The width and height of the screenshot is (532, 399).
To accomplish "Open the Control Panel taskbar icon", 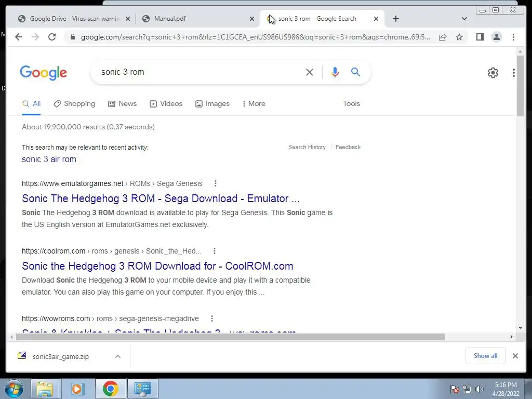I will point(142,389).
